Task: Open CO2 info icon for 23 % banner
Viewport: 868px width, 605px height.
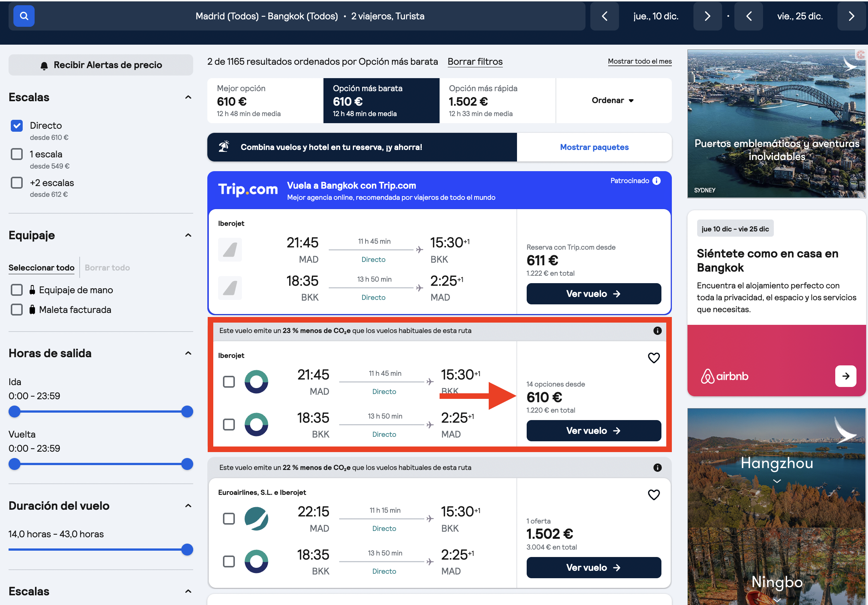Action: (x=657, y=331)
